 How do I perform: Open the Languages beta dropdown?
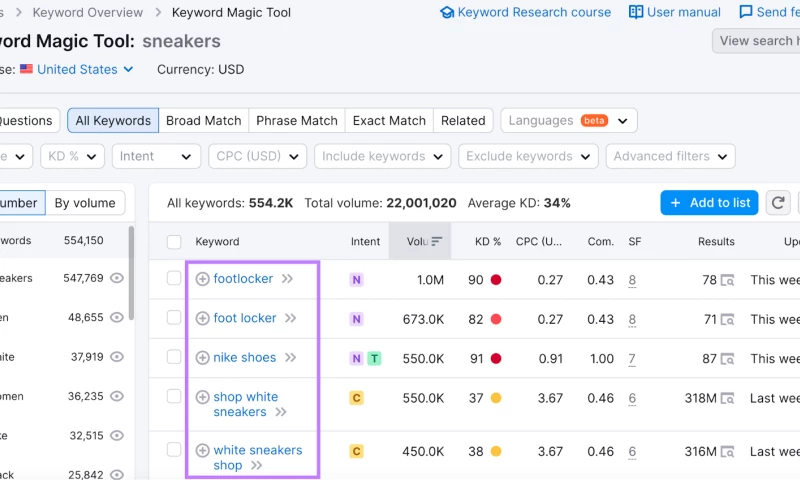(569, 120)
